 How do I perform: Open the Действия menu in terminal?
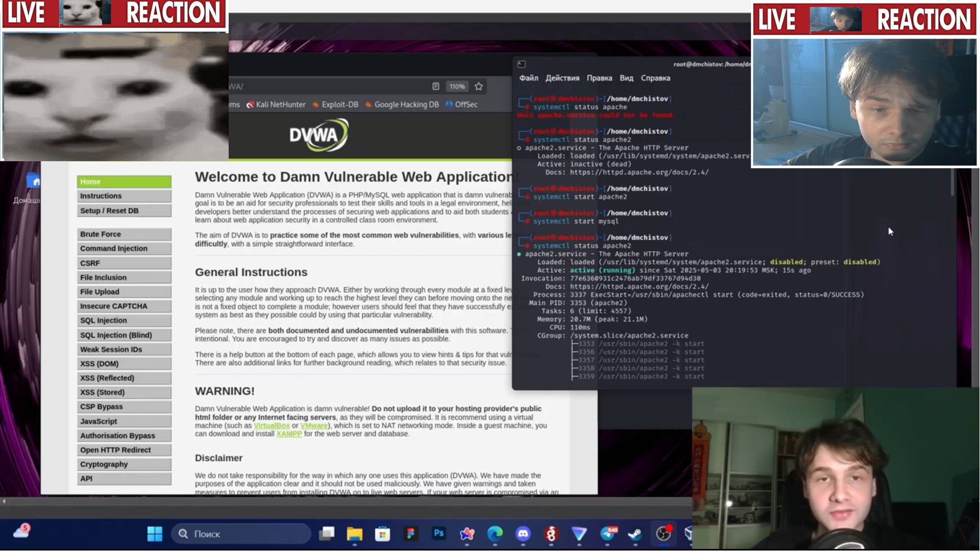(562, 78)
